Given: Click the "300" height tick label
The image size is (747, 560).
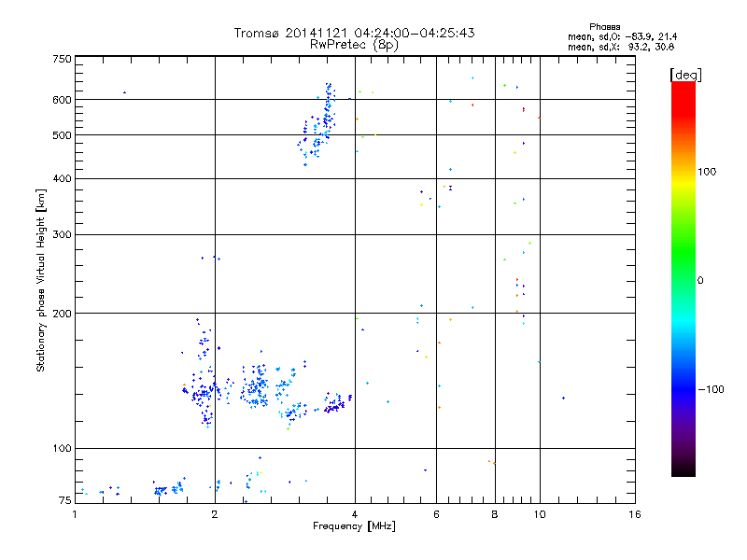Looking at the screenshot, I should pyautogui.click(x=62, y=235).
